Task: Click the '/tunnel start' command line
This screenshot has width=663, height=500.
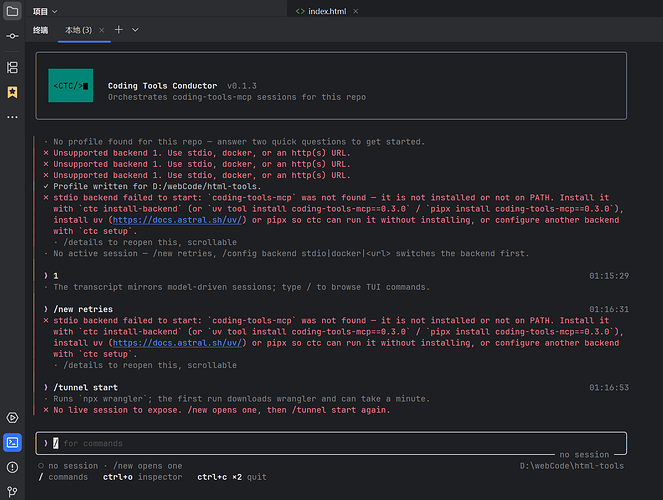Action: (85, 388)
